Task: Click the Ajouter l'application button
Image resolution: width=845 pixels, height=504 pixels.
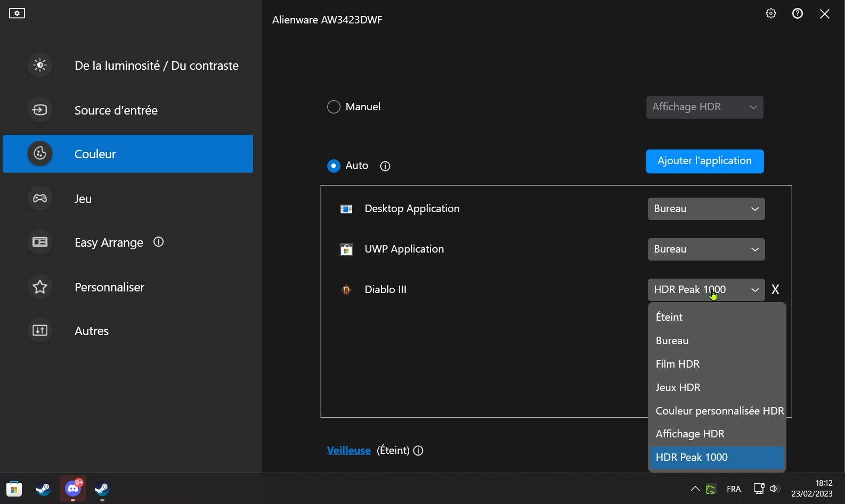Action: (x=704, y=161)
